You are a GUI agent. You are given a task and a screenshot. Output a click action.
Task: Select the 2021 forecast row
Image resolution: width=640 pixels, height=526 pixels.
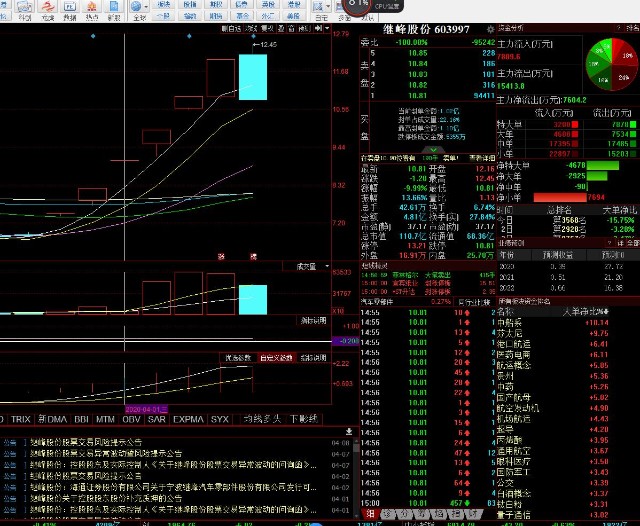tap(568, 277)
